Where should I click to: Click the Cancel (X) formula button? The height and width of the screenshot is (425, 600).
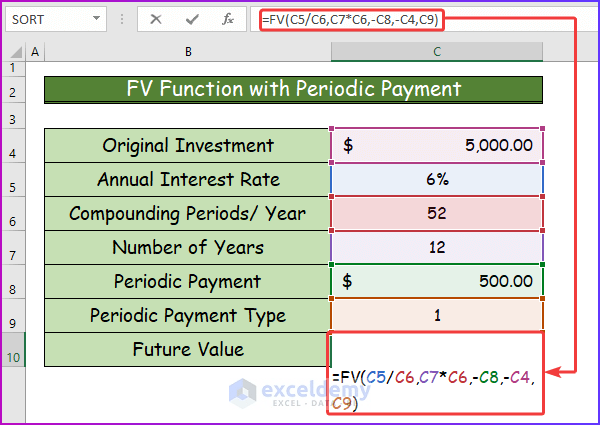tap(156, 19)
